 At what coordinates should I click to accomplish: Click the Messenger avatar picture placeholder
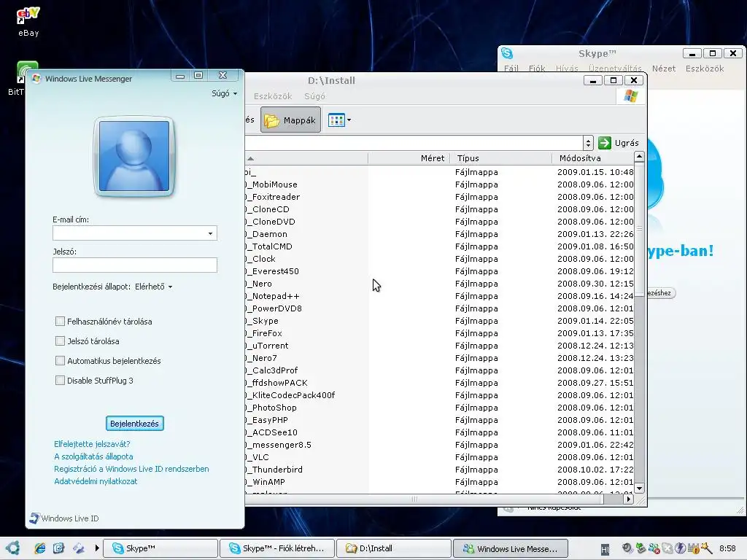point(134,156)
